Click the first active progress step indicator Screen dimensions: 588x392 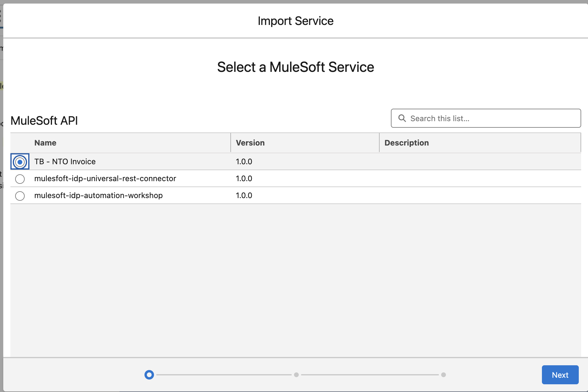(149, 375)
